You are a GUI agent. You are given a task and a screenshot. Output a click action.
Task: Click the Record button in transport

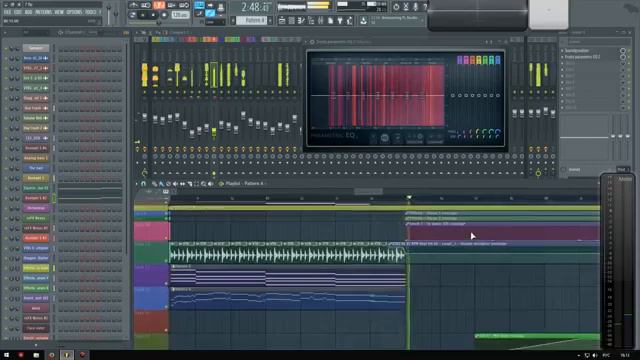pyautogui.click(x=164, y=15)
